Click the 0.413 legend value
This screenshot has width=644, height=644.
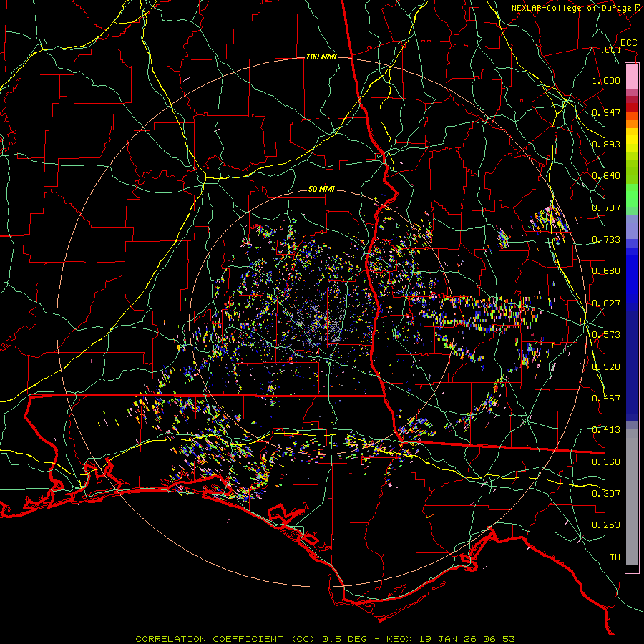(606, 430)
